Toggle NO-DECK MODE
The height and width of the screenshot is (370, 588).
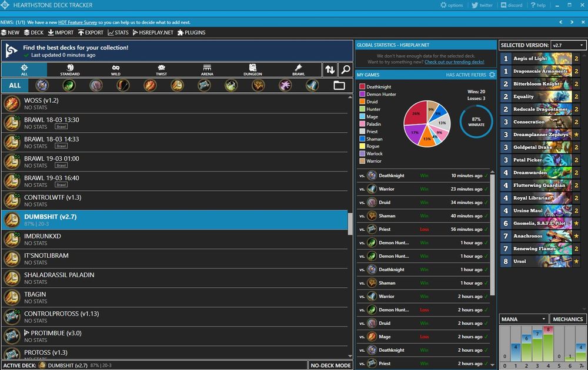(330, 365)
